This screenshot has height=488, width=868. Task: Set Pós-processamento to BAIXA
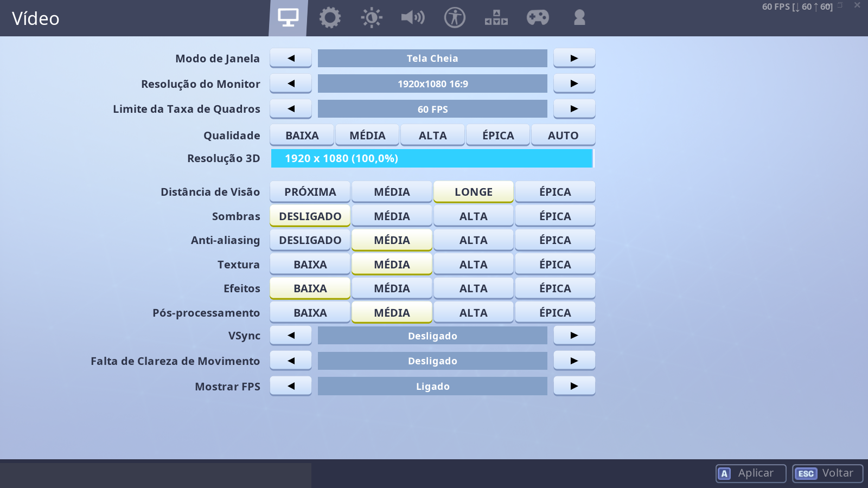point(310,312)
